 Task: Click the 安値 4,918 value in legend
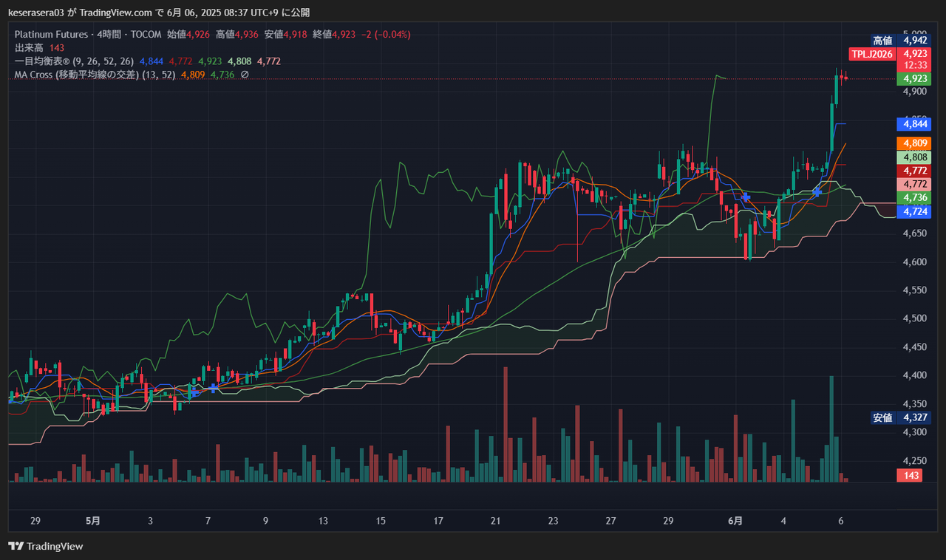coord(285,35)
